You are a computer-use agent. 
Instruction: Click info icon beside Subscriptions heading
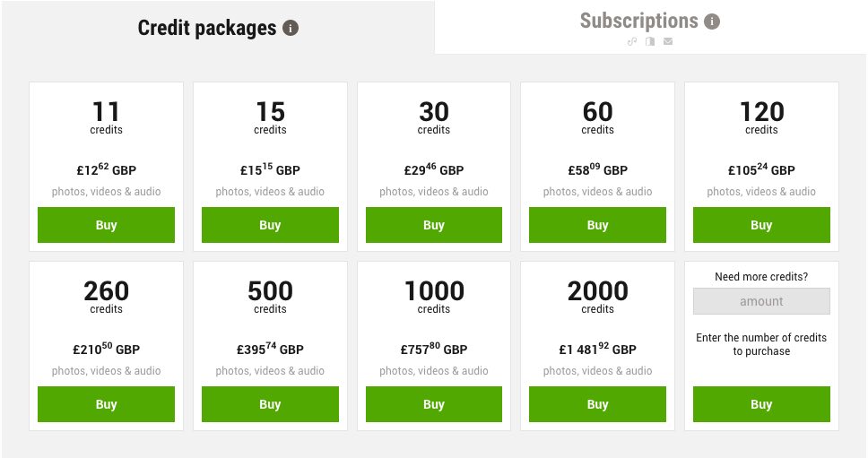coord(712,22)
